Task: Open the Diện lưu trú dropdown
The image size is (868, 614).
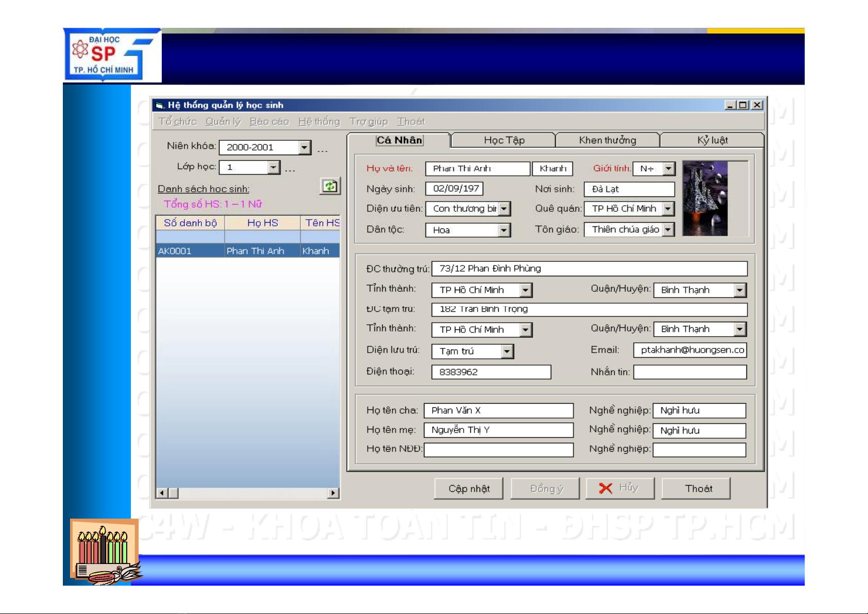Action: pos(507,352)
